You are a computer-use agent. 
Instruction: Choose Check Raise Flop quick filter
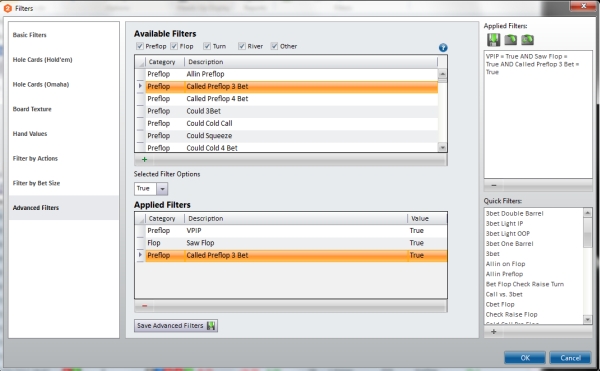[512, 314]
